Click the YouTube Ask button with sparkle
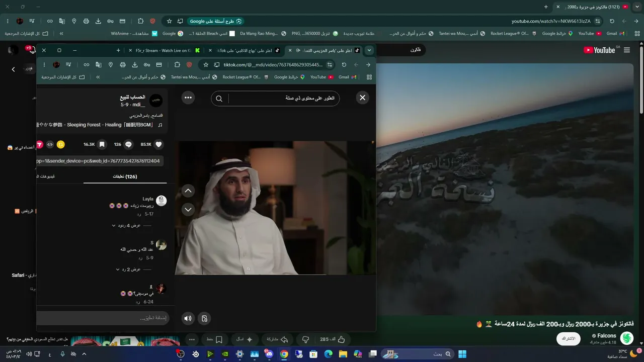644x362 pixels. [x=245, y=339]
